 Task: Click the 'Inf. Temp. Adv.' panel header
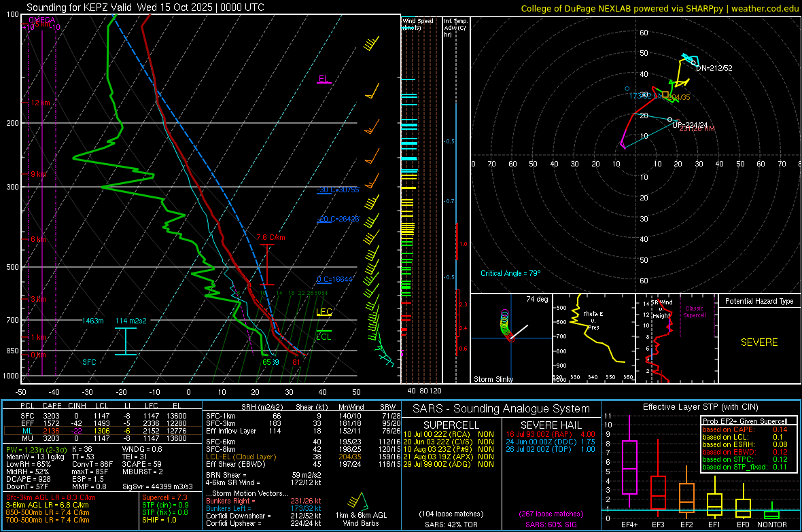(455, 28)
